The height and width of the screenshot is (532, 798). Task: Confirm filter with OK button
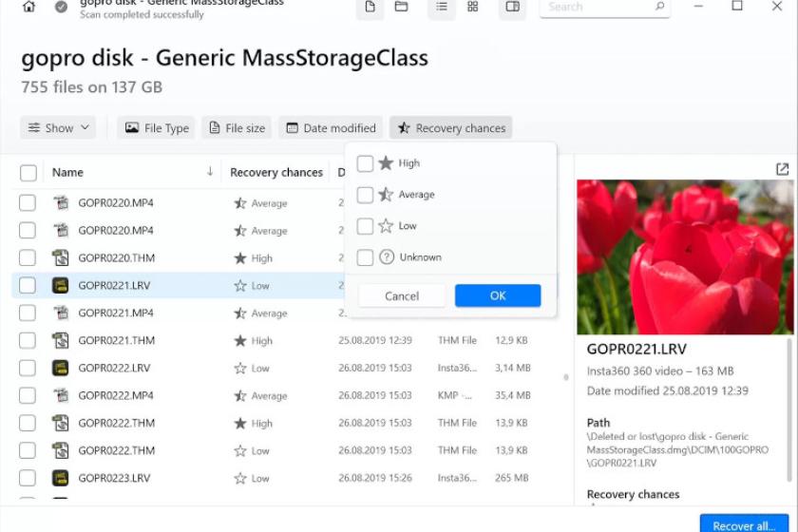pos(498,295)
